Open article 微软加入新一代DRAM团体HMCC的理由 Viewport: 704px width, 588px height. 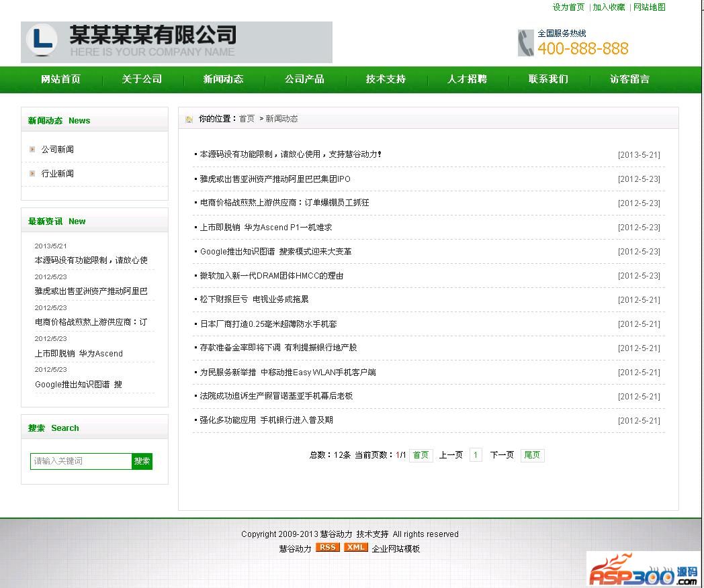click(x=271, y=276)
